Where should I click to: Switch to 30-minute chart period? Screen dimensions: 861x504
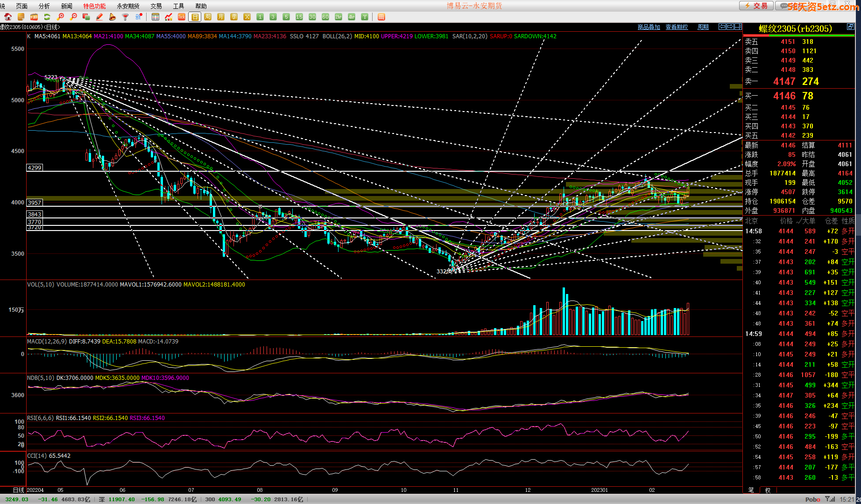click(312, 17)
